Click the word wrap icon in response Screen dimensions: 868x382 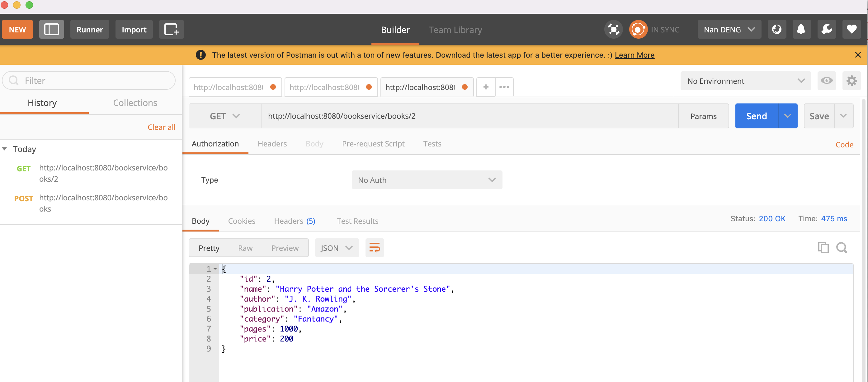coord(374,248)
